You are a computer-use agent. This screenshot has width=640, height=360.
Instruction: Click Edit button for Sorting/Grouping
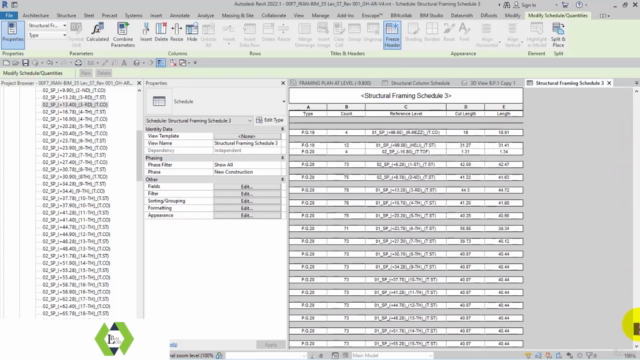pos(247,201)
